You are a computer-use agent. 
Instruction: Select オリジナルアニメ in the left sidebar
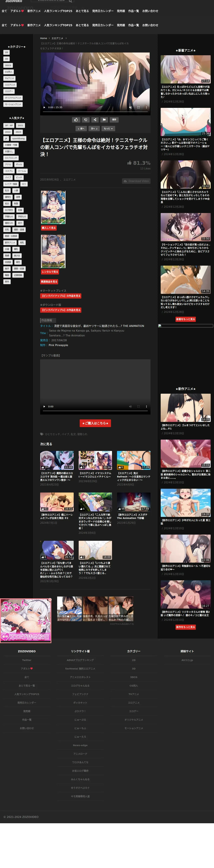coord(13,98)
